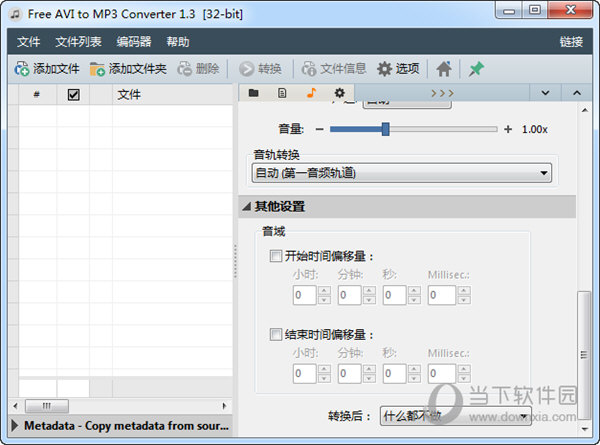Click the start offset 分钟 minutes field
Image resolution: width=600 pixels, height=445 pixels.
[x=349, y=295]
